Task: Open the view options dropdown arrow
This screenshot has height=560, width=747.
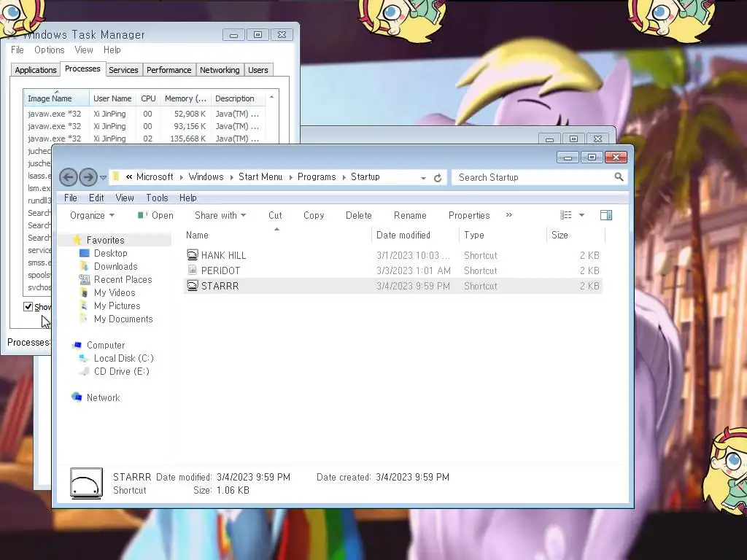Action: (581, 215)
